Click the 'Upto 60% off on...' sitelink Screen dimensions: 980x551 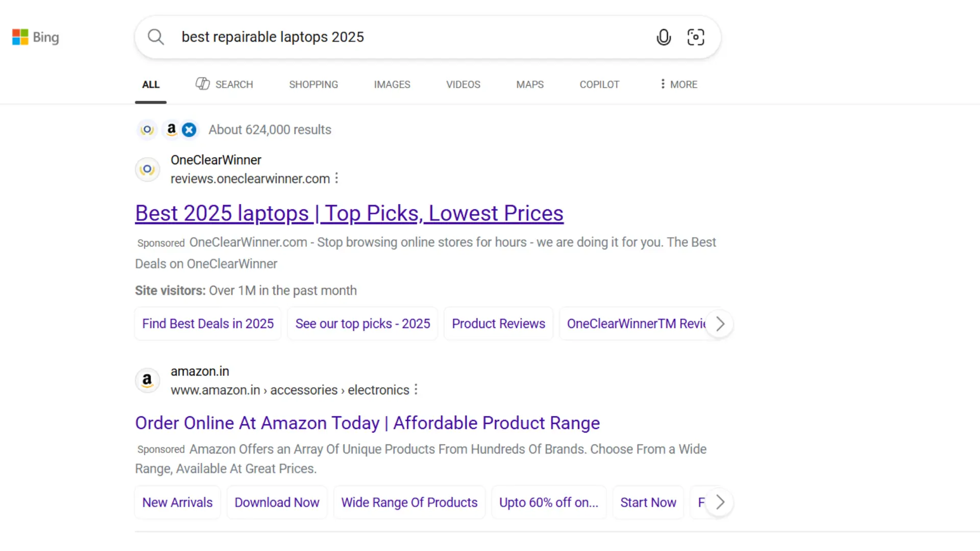pos(548,503)
